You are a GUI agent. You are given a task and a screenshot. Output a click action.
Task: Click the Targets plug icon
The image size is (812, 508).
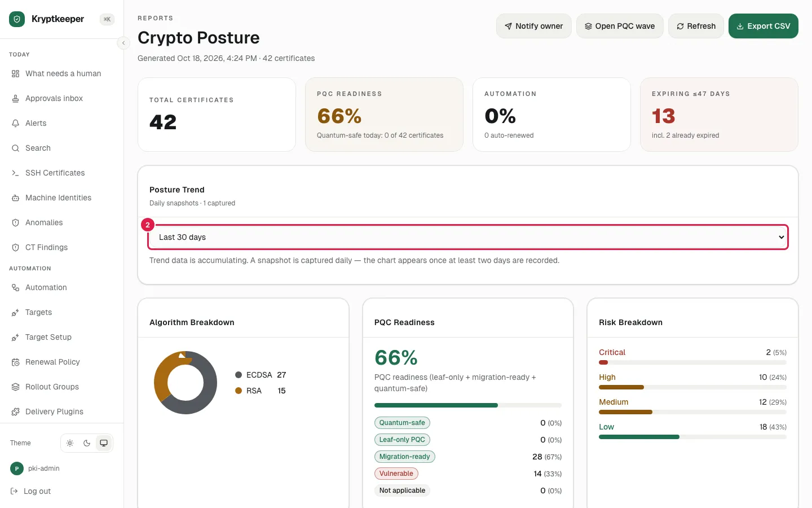pos(15,312)
